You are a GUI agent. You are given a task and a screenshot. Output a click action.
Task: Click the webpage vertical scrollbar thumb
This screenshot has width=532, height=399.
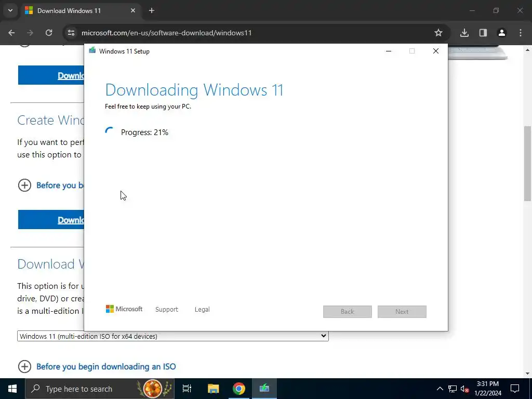point(528,164)
